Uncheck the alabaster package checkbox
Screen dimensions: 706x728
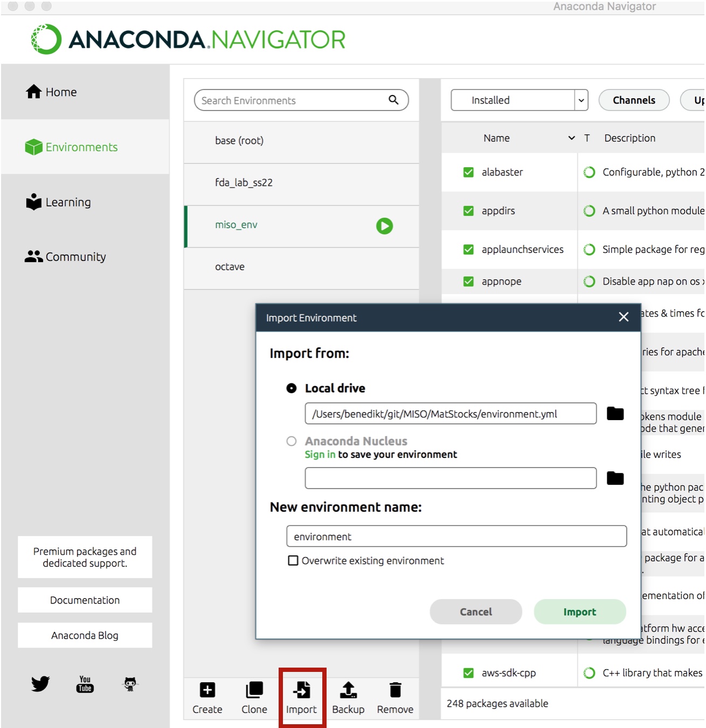(x=468, y=172)
